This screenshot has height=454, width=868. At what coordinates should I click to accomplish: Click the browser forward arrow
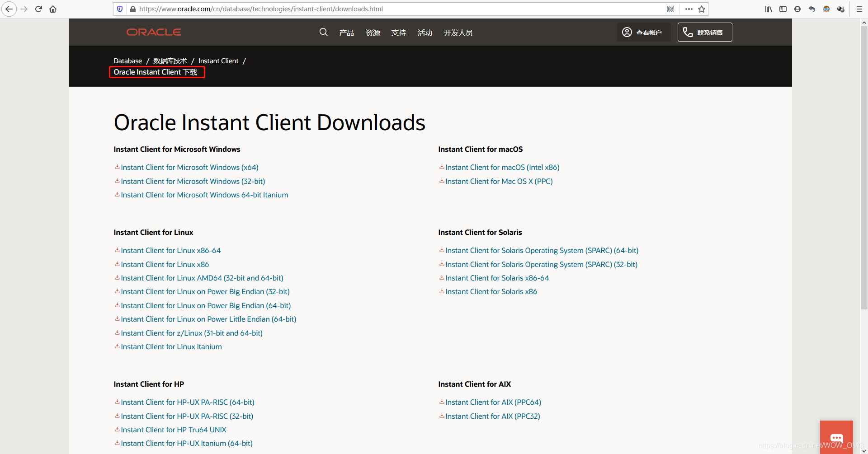(x=24, y=9)
